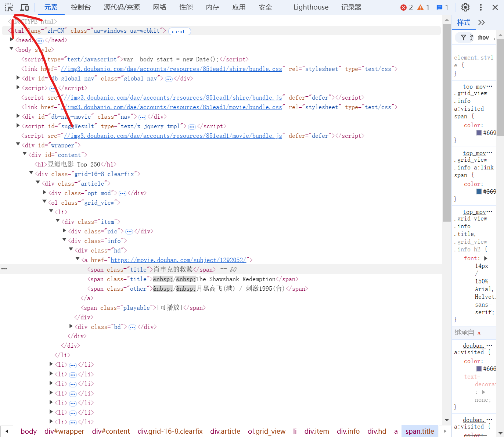This screenshot has width=504, height=437.
Task: Click the #666 color swatch
Action: 479,369
